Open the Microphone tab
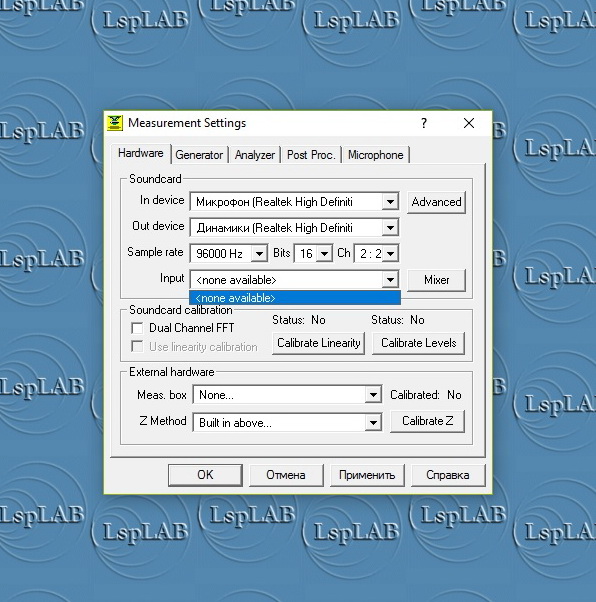Viewport: 596px width, 602px height. pyautogui.click(x=376, y=155)
